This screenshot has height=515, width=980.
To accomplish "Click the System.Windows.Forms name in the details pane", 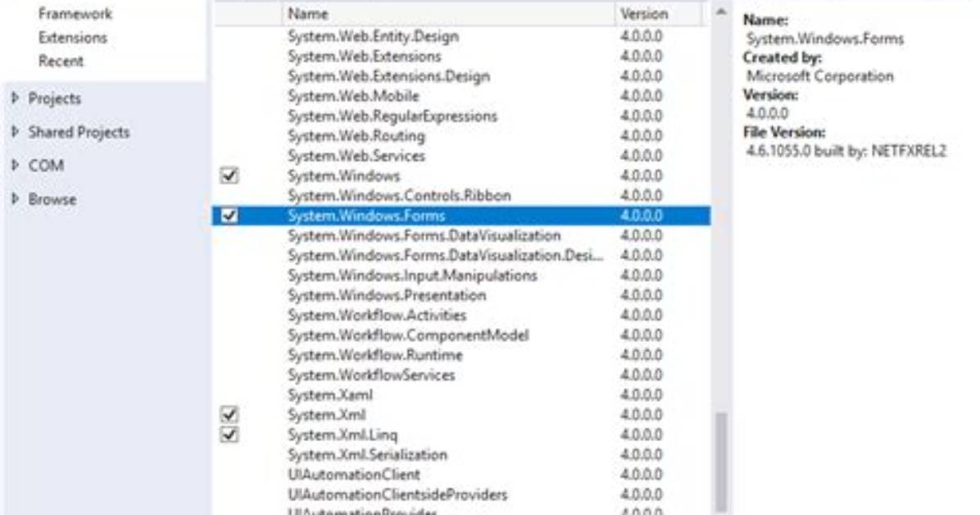I will click(x=825, y=39).
